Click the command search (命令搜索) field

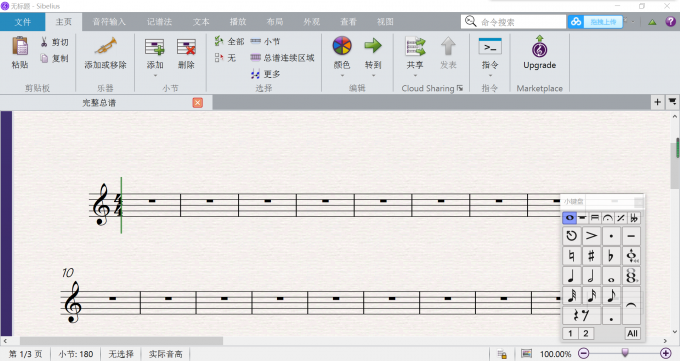click(x=513, y=22)
